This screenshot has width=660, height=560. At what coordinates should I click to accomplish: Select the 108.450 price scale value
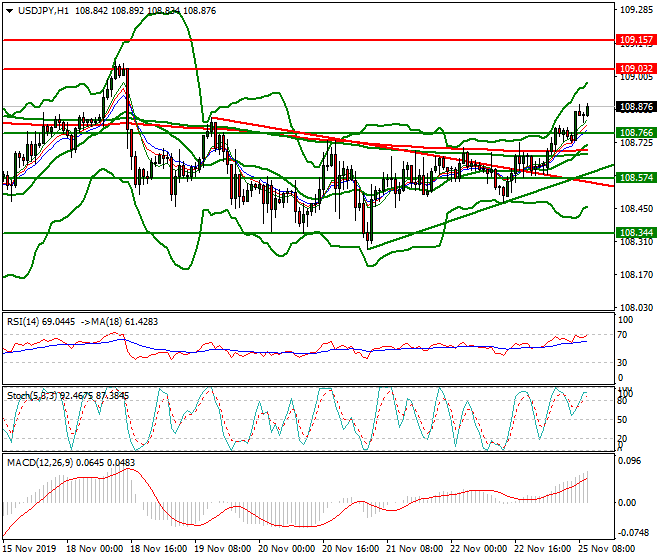point(637,209)
